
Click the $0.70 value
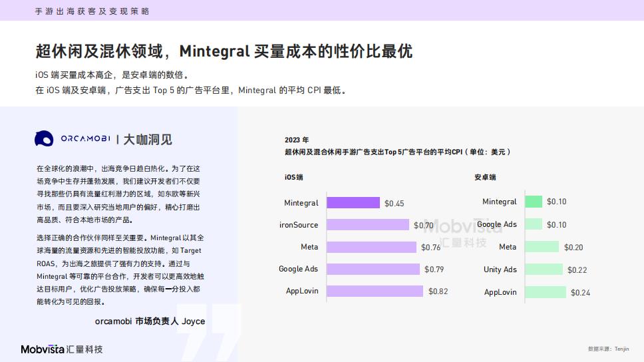pos(423,225)
